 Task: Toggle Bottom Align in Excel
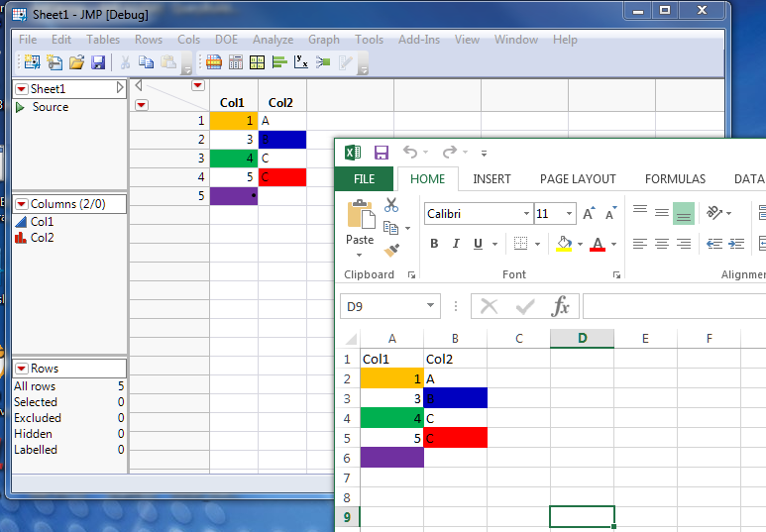click(x=684, y=213)
